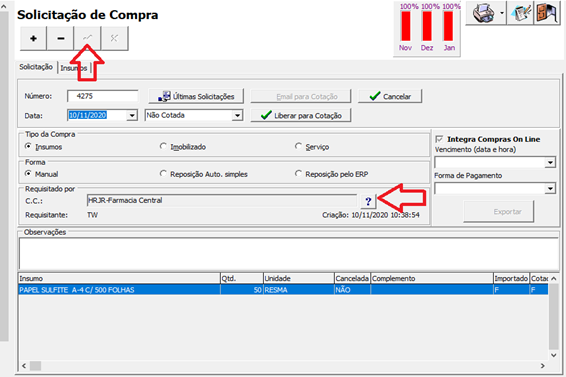Open Forma de Pagamento dropdown
The image size is (566, 377).
pos(550,188)
